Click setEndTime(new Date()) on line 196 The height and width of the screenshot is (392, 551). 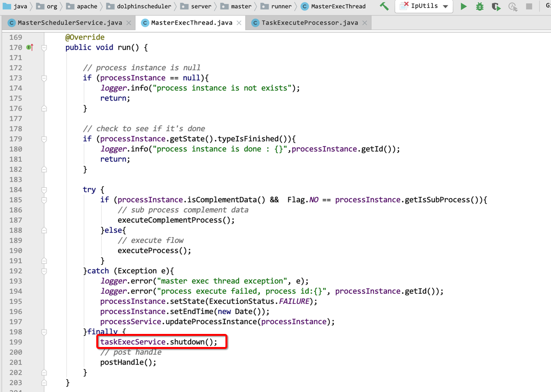218,312
